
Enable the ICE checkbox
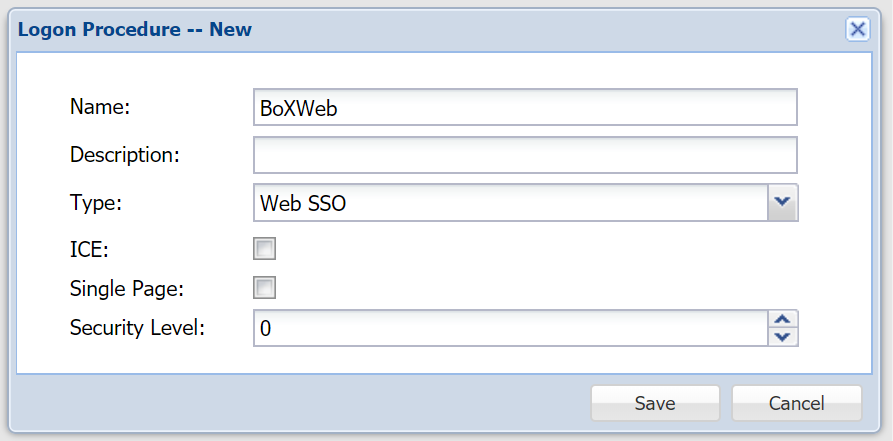click(x=265, y=249)
